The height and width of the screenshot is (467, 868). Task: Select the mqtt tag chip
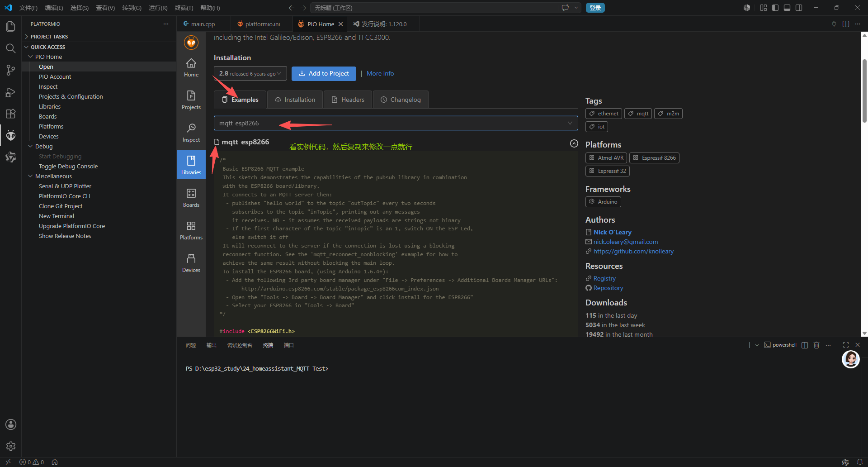pos(638,114)
